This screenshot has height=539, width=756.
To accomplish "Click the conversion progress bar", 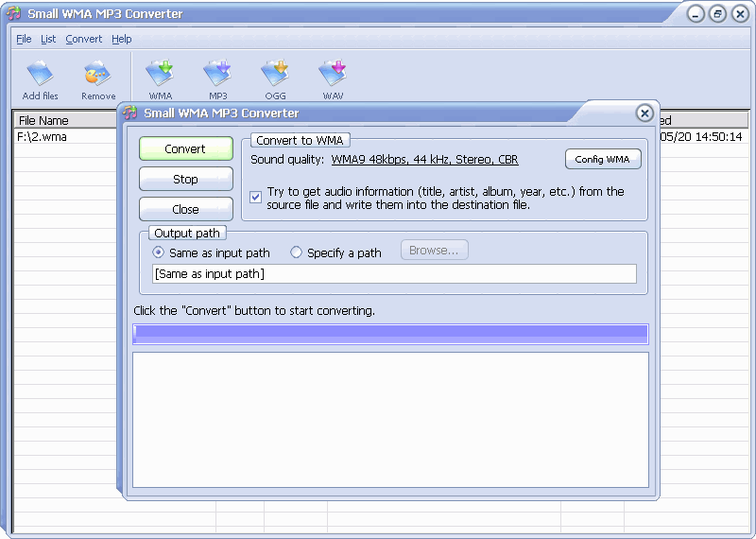I will [x=390, y=334].
